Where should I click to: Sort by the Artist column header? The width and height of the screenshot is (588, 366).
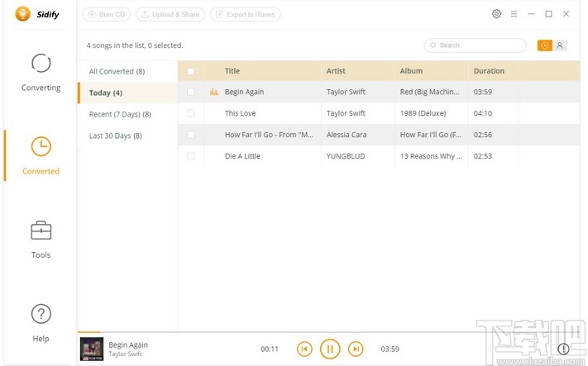coord(336,71)
